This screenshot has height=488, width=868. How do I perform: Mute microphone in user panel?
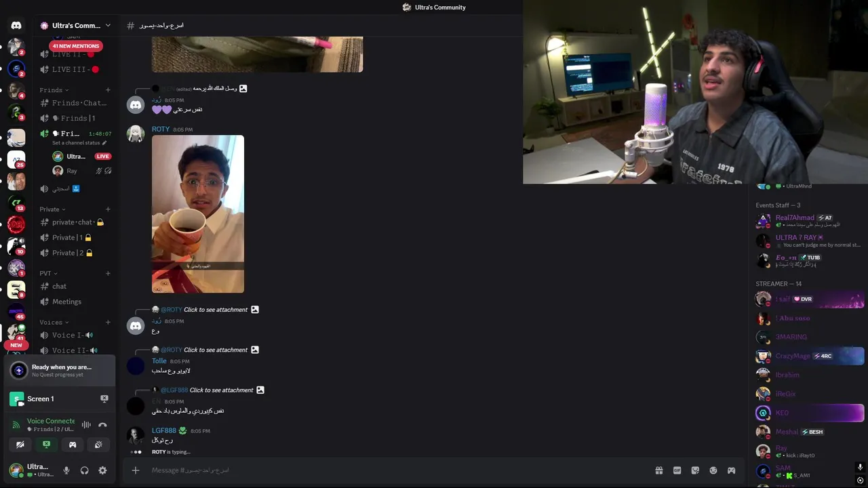point(66,470)
